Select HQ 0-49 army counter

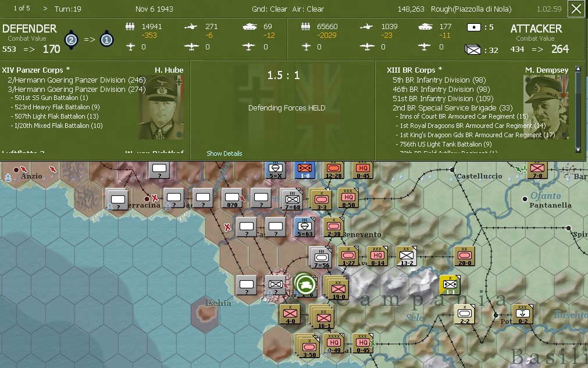click(333, 343)
